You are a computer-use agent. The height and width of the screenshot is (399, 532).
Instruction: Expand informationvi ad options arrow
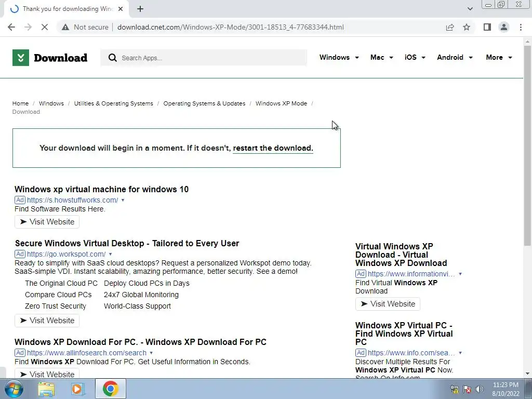coord(460,274)
